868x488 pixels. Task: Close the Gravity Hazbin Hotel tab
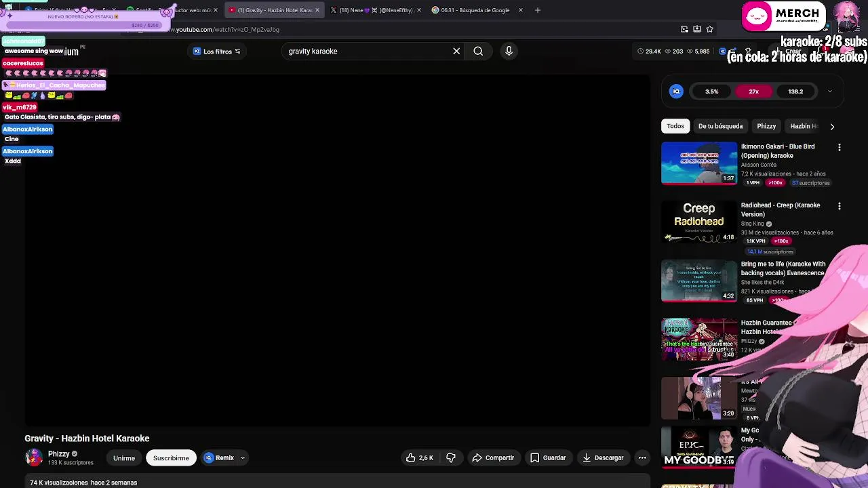(317, 10)
